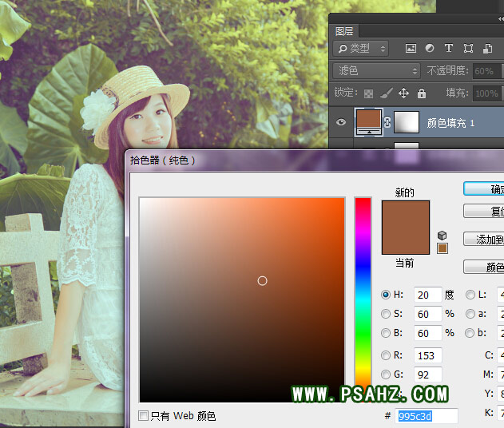This screenshot has height=428, width=504.
Task: Click the pixel layer filter icon
Action: pos(411,49)
